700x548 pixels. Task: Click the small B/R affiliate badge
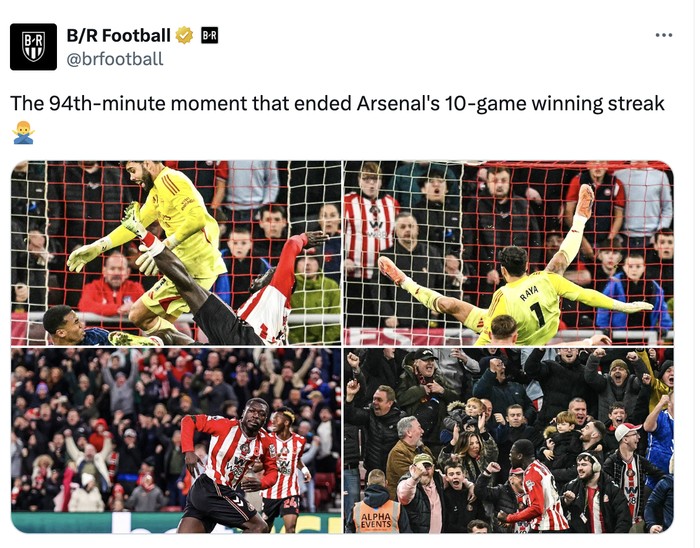click(x=209, y=36)
